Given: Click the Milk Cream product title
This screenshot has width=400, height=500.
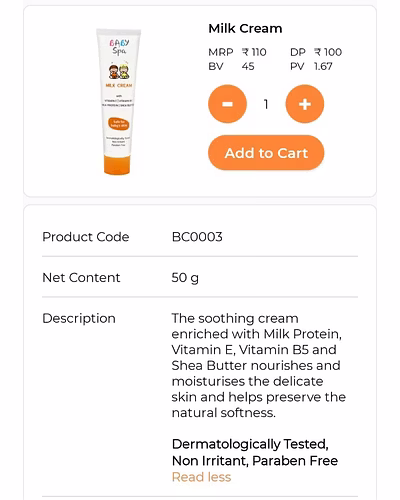Looking at the screenshot, I should (245, 29).
